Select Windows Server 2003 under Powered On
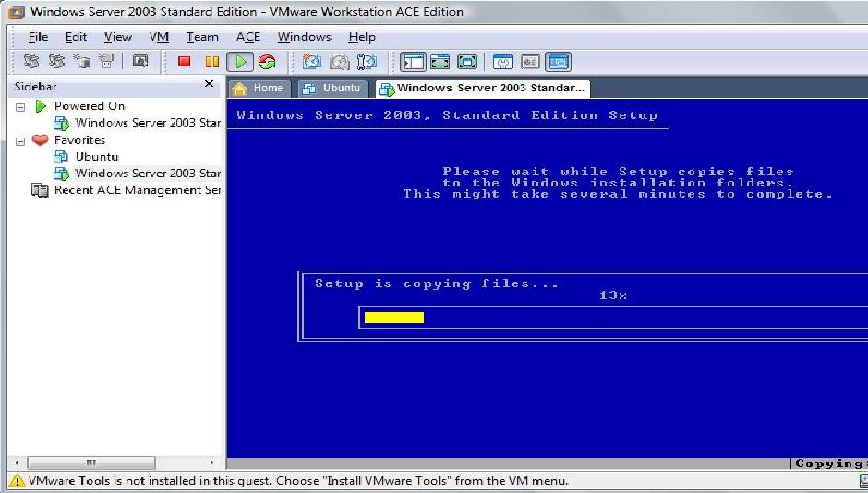This screenshot has height=493, width=868. point(147,123)
